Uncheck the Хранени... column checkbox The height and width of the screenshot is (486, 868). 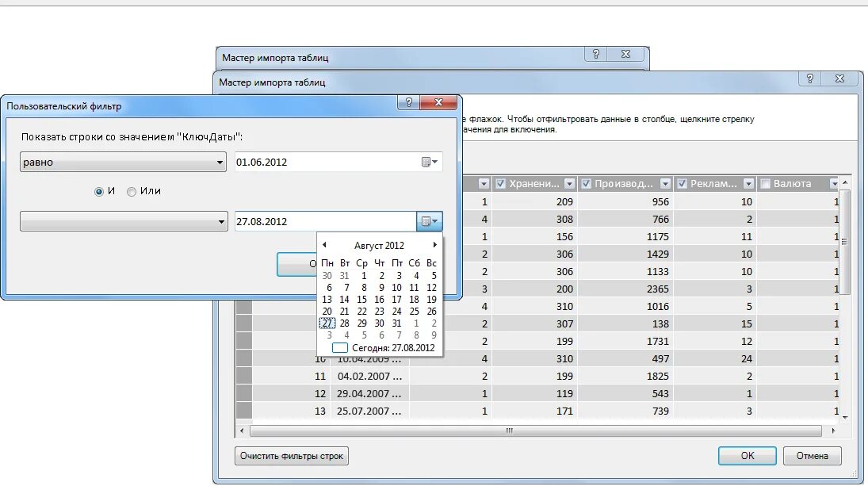(500, 184)
